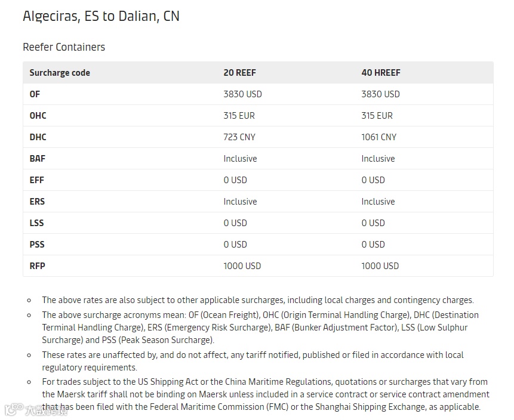
Task: Click the Reefer Containers subheading
Action: coord(64,47)
